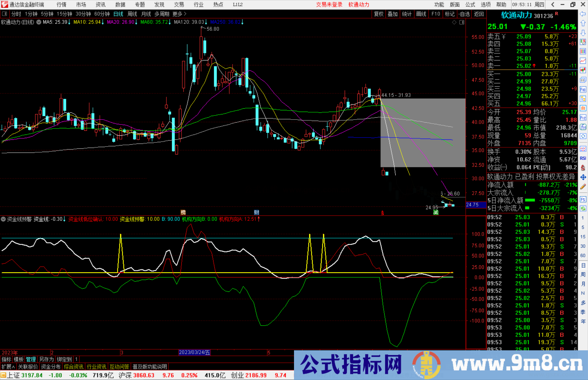Switch to 1 minute period in sidebar
This screenshot has width=588, height=380.
(x=583, y=218)
